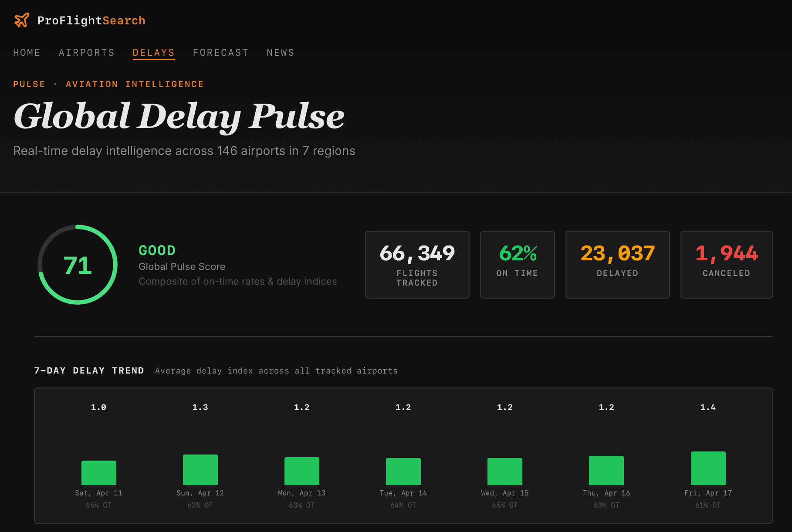Click the 'PULSE · AVIATION INTELLIGENCE' label
The height and width of the screenshot is (532, 792).
(108, 84)
